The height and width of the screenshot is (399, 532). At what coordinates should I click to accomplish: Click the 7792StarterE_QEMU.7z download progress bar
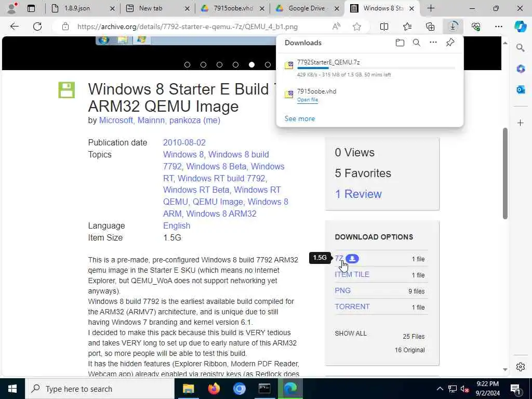point(376,68)
